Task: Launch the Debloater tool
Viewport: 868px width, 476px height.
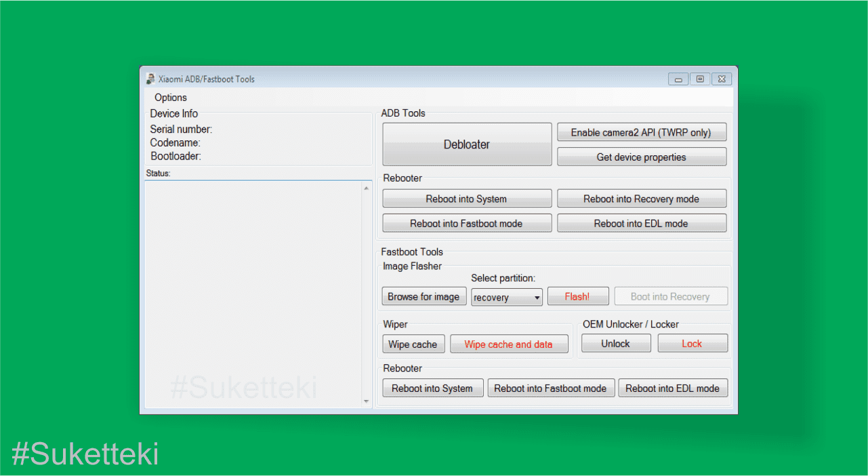Action: [467, 144]
